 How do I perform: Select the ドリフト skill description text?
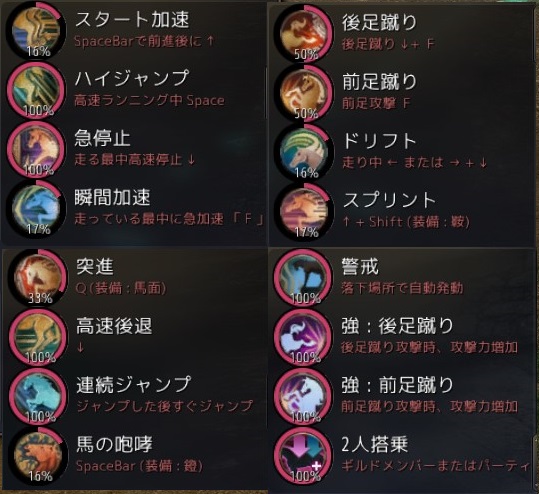pos(415,163)
